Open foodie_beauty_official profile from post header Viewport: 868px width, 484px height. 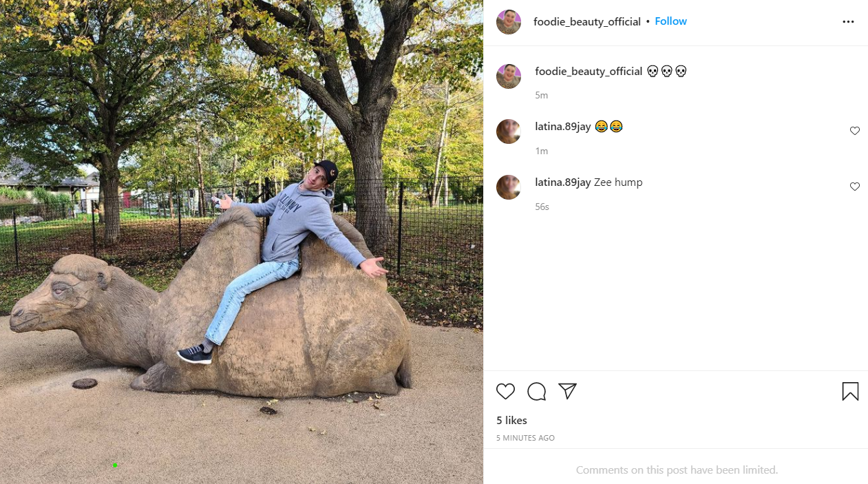(x=587, y=22)
